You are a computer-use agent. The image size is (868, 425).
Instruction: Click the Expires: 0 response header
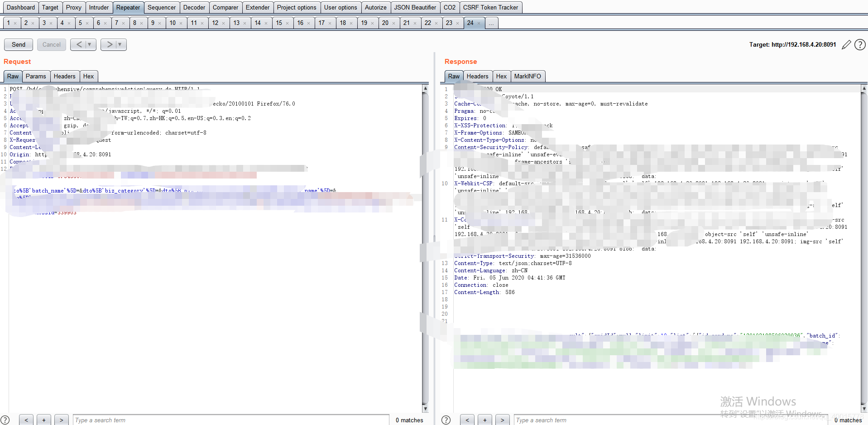470,118
